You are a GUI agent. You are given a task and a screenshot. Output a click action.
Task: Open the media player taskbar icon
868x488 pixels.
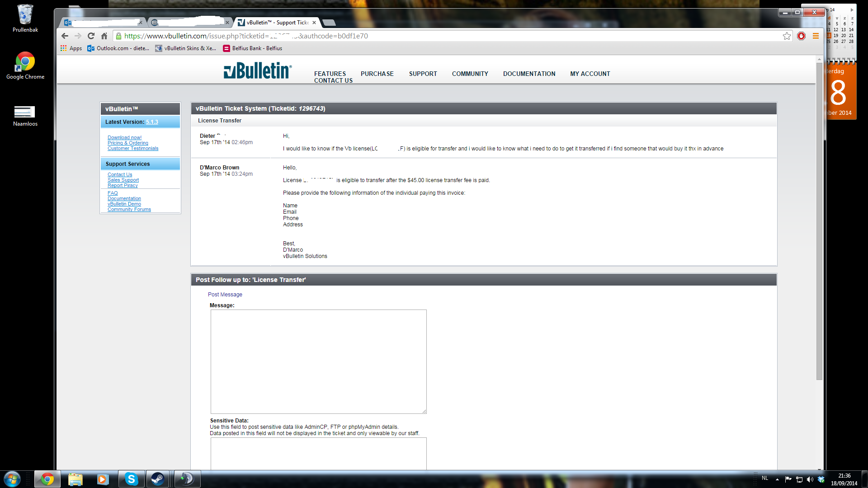coord(103,479)
